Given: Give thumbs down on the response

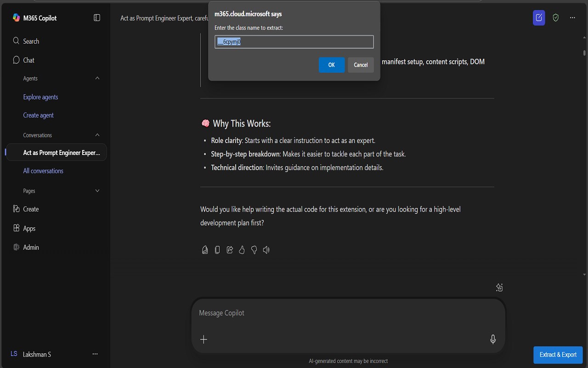Looking at the screenshot, I should point(254,250).
